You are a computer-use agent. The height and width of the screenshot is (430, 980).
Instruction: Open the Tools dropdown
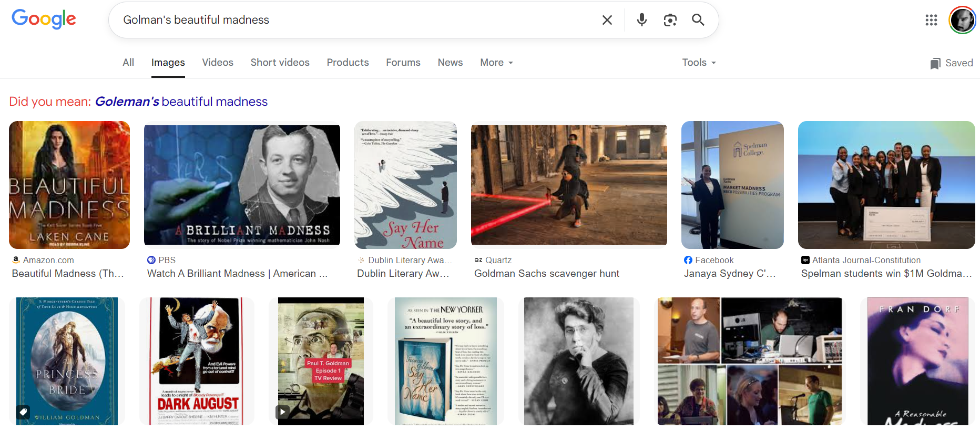(x=699, y=63)
